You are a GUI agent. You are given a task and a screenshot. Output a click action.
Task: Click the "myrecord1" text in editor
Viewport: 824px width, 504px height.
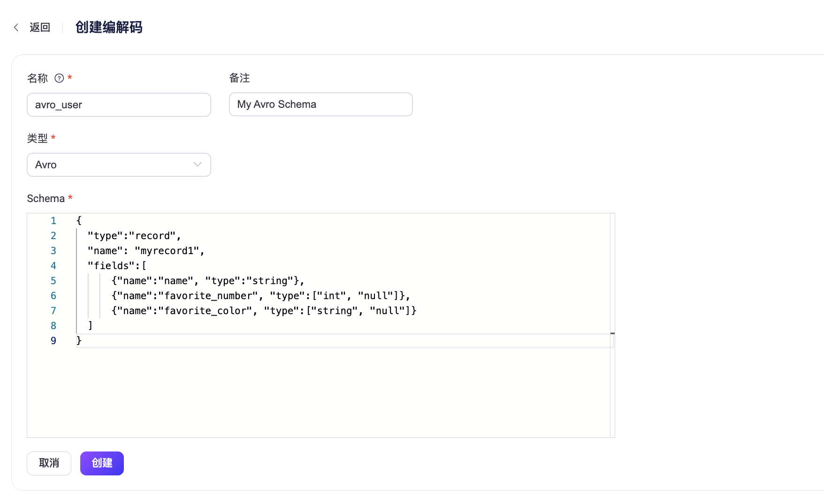167,251
